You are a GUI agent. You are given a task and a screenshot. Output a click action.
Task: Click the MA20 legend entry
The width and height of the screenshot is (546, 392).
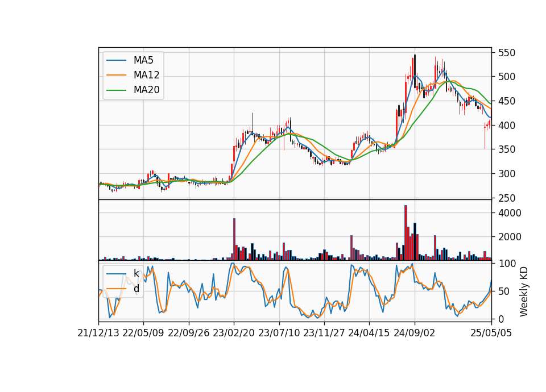click(133, 90)
